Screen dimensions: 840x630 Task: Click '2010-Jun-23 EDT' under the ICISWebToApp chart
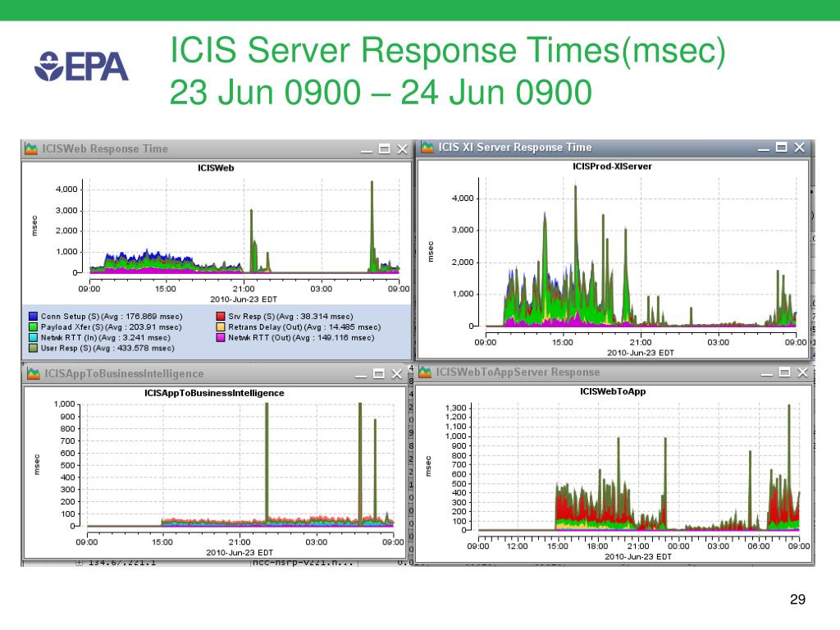(x=638, y=557)
